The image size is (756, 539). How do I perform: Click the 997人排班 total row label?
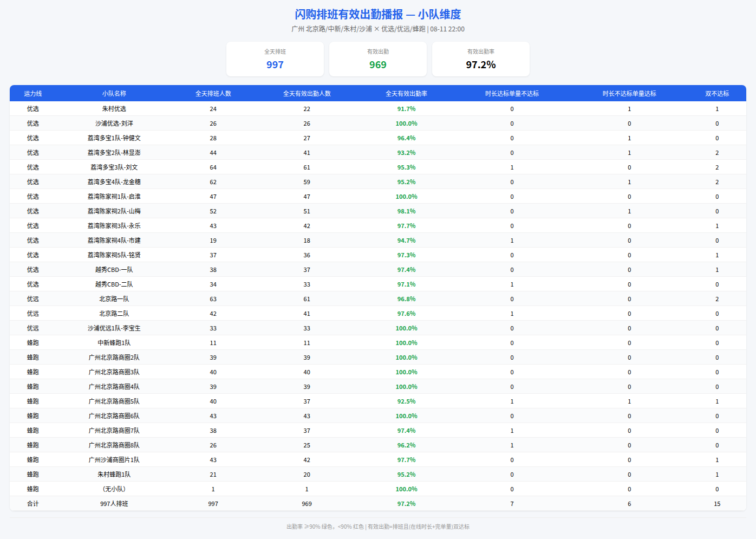click(x=114, y=504)
